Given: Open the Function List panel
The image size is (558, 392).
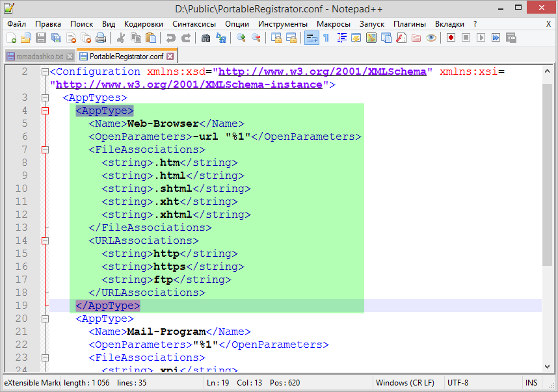Looking at the screenshot, I should [401, 38].
